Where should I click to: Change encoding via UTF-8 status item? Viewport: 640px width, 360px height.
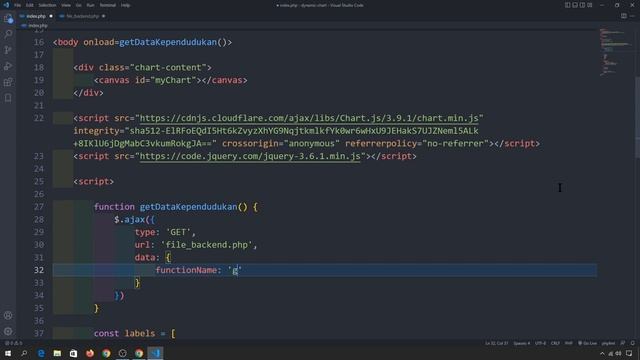click(540, 343)
